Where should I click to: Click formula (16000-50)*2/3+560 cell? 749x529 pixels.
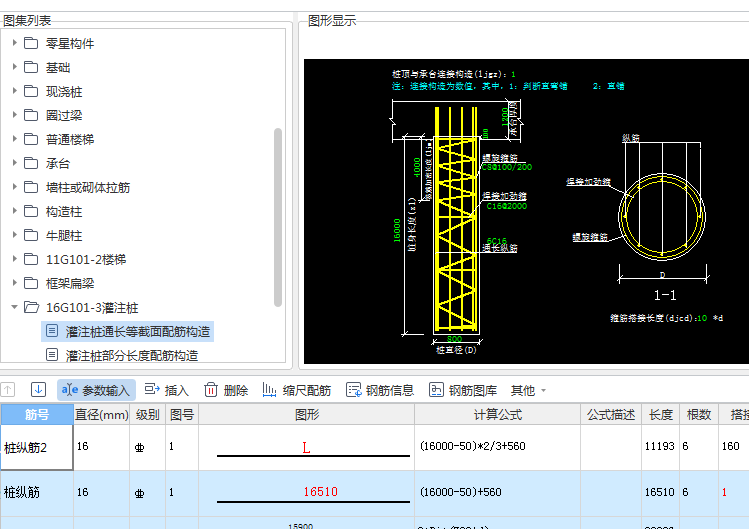pyautogui.click(x=497, y=446)
